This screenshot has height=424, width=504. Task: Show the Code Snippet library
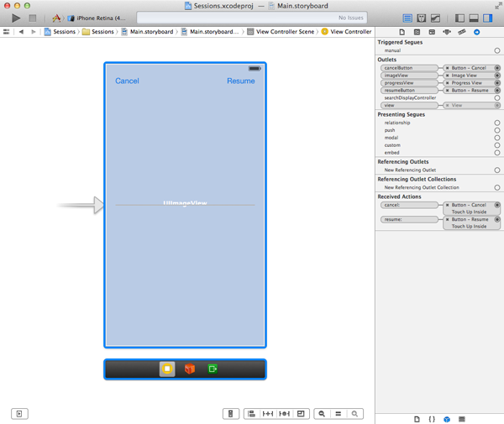click(x=432, y=419)
